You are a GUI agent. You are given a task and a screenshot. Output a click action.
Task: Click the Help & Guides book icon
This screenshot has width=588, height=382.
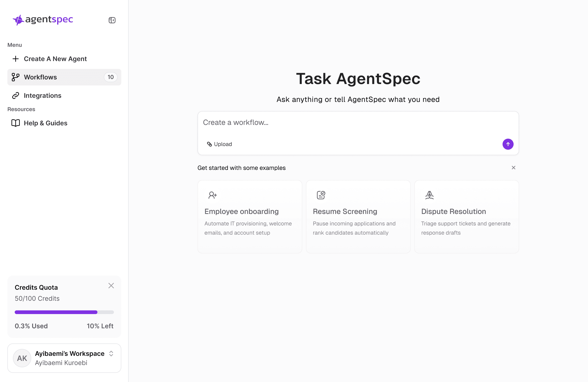coord(16,123)
